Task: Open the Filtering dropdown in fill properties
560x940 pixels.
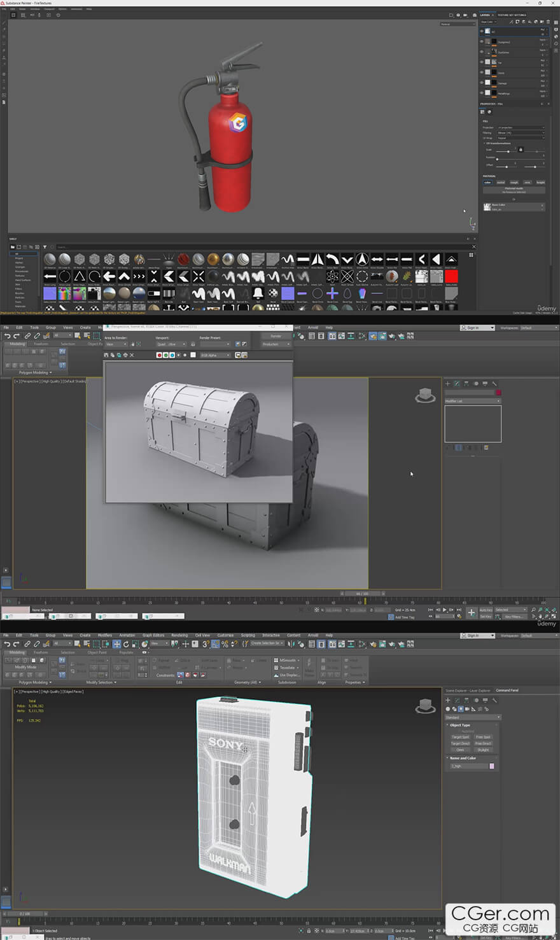Action: (521, 132)
